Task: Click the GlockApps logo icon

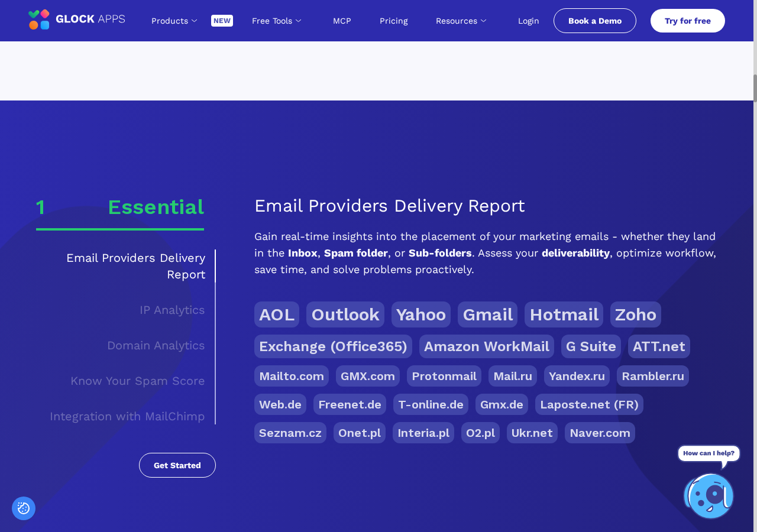Action: (x=39, y=20)
